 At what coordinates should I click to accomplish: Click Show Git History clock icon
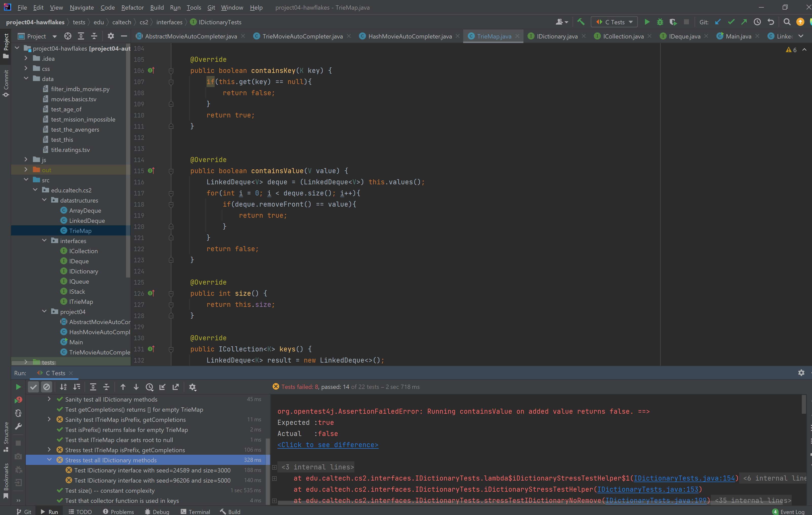757,22
